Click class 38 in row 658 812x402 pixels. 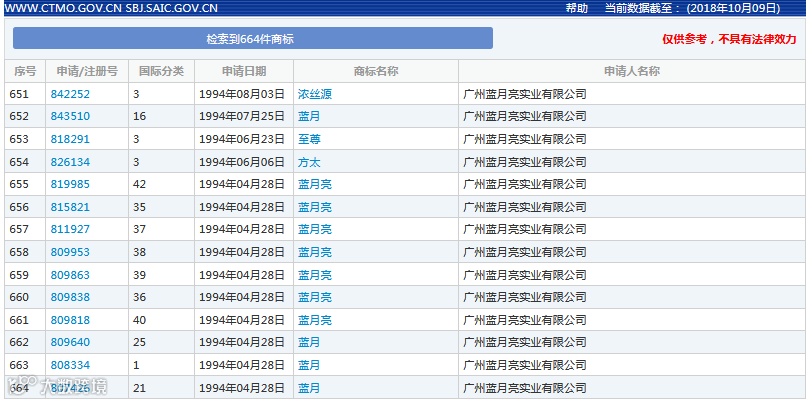[x=139, y=252]
